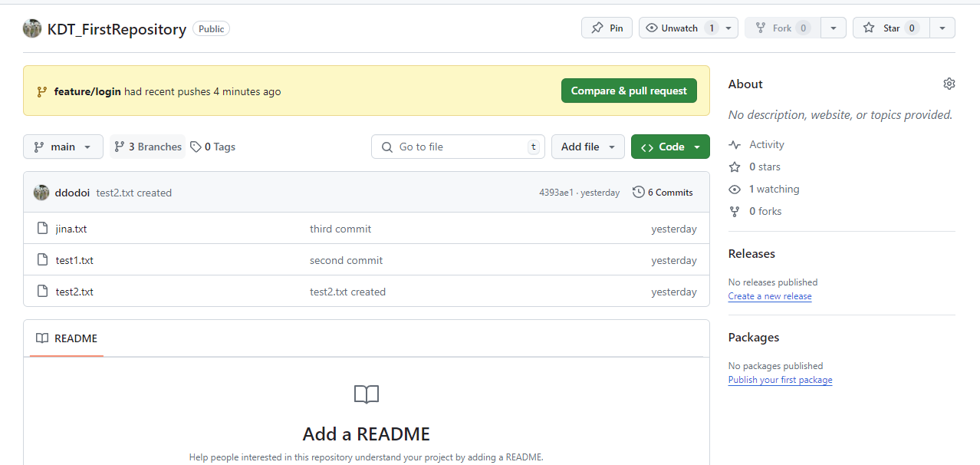
Task: Fork the repository
Action: tap(782, 28)
